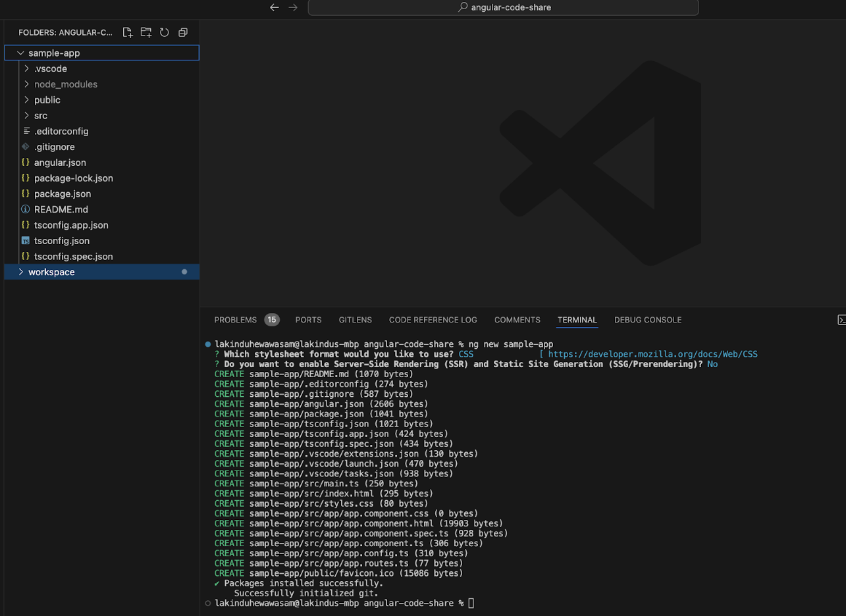Open the tsconfig.json file

coord(61,241)
